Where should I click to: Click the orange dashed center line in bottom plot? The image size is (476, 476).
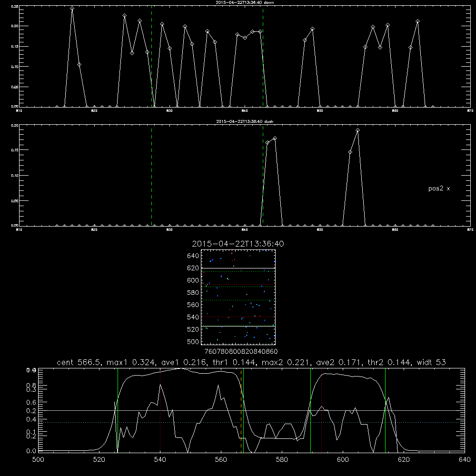pos(241,410)
